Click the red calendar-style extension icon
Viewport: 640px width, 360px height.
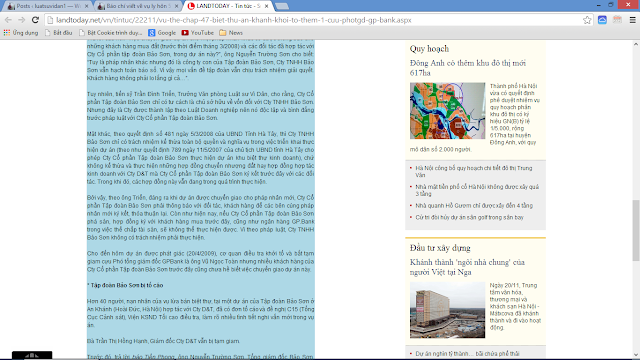(x=617, y=20)
